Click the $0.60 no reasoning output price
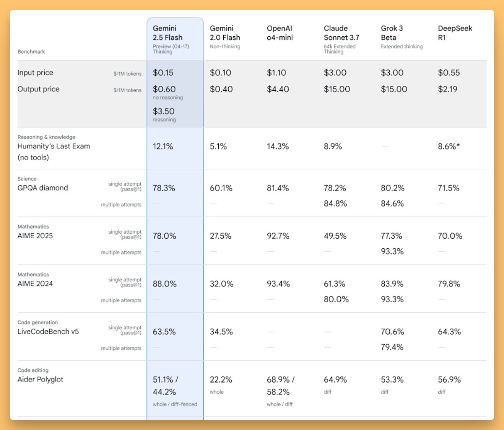 [x=164, y=89]
